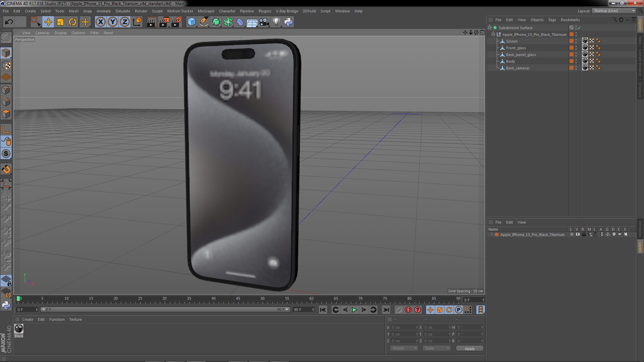Expand the Apple_iPhone_15_Pro_Black_Titanium tree
The height and width of the screenshot is (362, 644).
494,34
